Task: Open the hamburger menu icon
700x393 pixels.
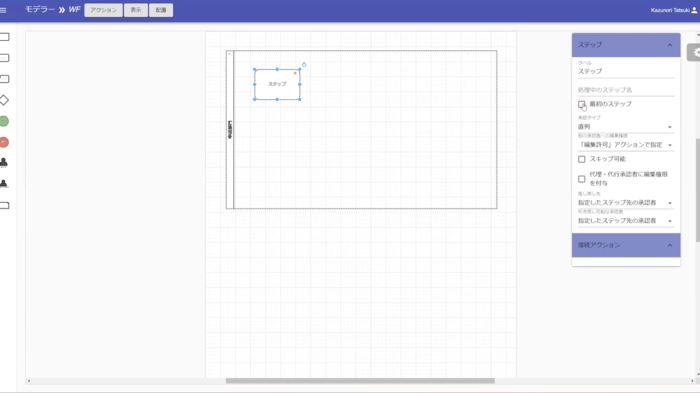Action: coord(3,10)
